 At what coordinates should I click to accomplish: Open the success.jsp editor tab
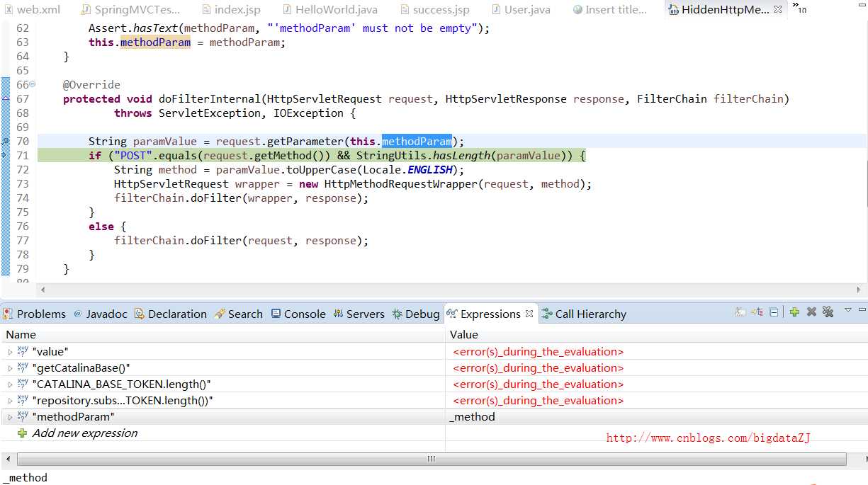pyautogui.click(x=435, y=10)
